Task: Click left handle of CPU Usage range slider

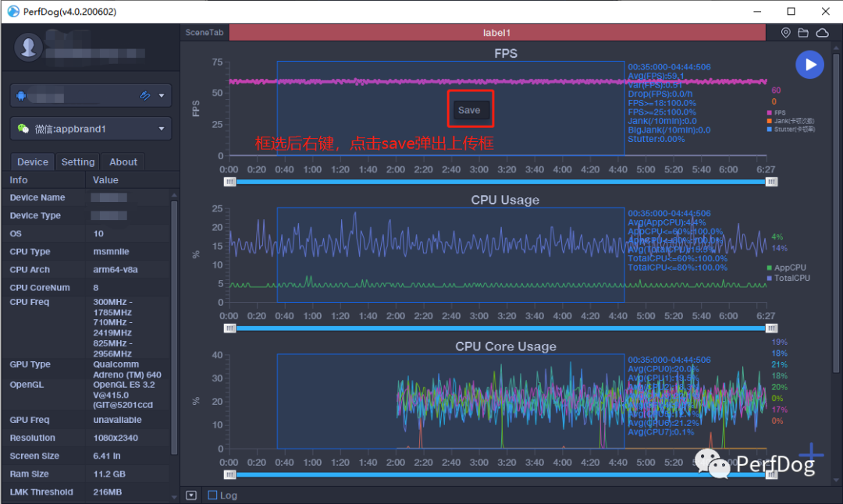Action: pyautogui.click(x=229, y=328)
